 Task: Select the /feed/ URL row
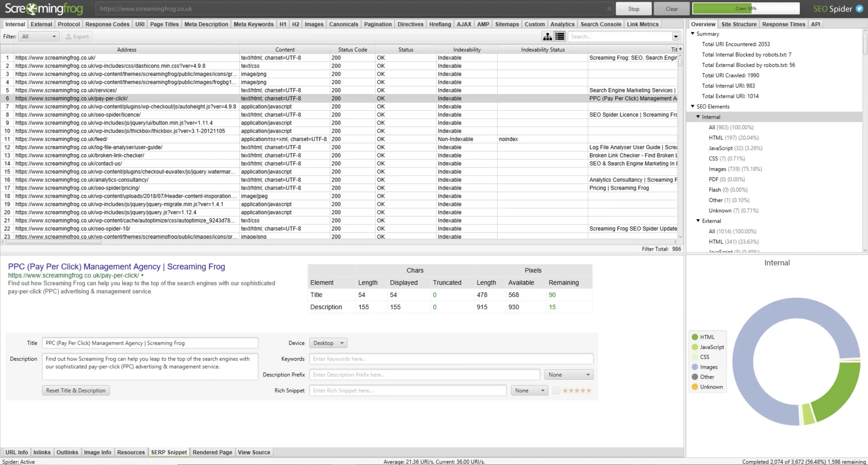coord(339,139)
